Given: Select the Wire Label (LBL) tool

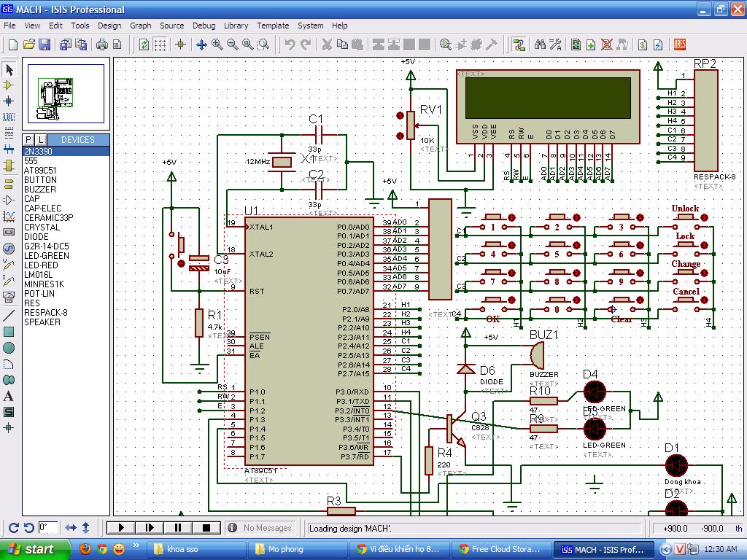Looking at the screenshot, I should point(9,117).
